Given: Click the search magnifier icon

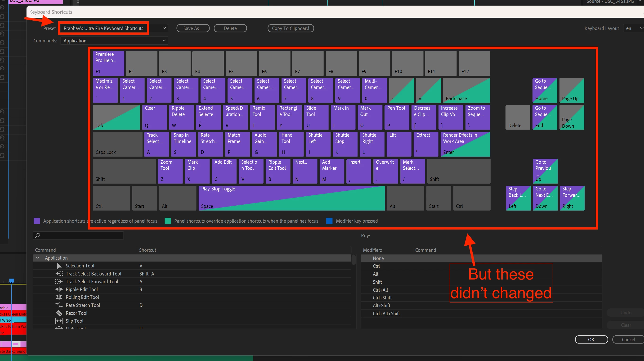Looking at the screenshot, I should point(38,235).
